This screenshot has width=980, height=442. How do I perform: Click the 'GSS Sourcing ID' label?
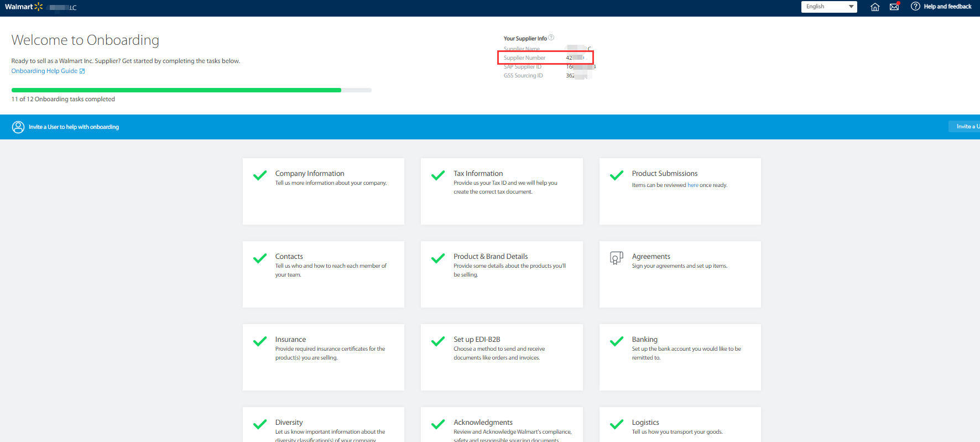point(523,76)
